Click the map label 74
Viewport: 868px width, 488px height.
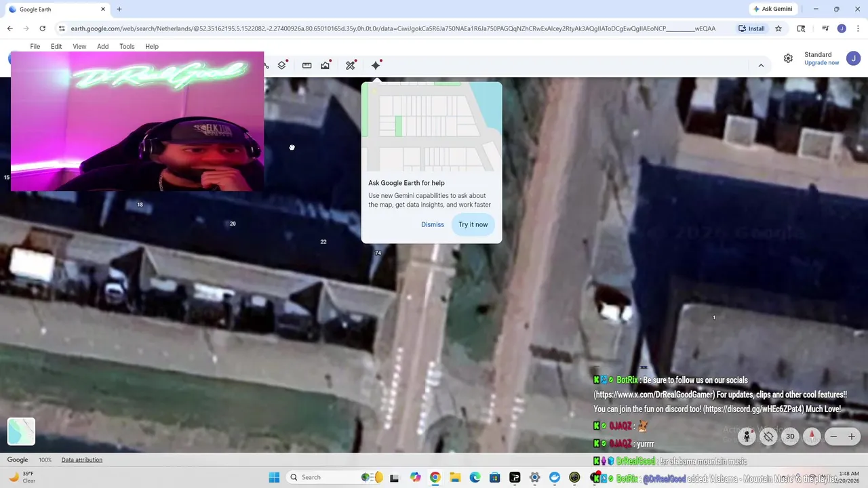coord(378,253)
